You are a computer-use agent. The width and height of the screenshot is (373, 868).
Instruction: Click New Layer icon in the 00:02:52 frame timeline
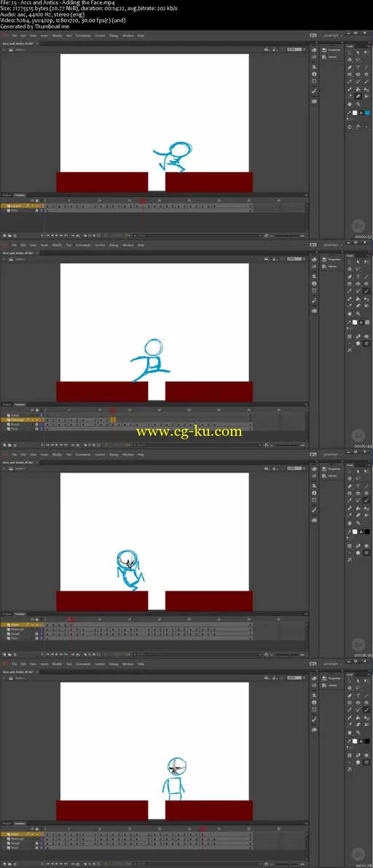[4, 235]
